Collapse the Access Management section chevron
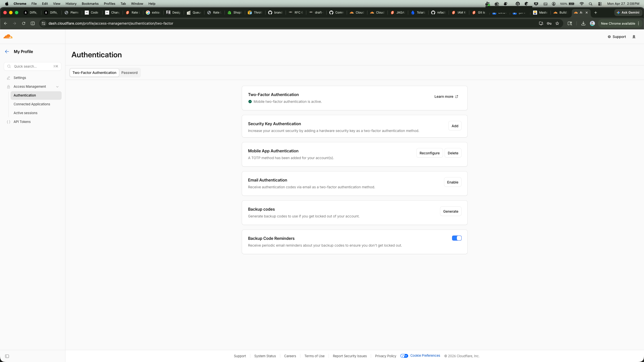 point(57,86)
